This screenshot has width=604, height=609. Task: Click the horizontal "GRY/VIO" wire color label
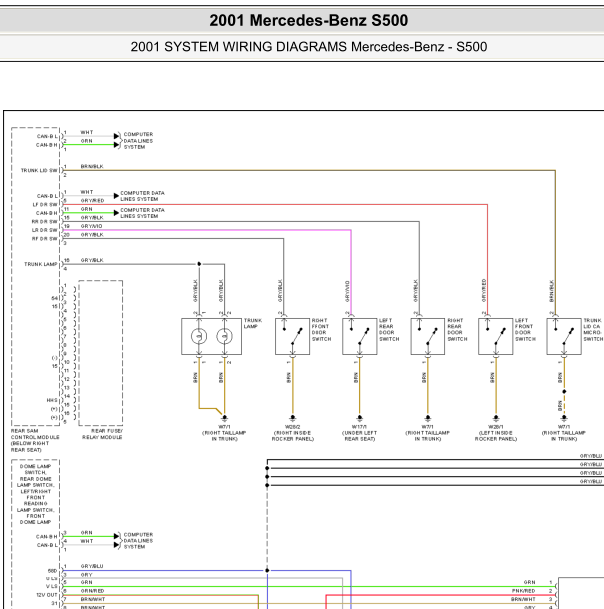tap(92, 226)
